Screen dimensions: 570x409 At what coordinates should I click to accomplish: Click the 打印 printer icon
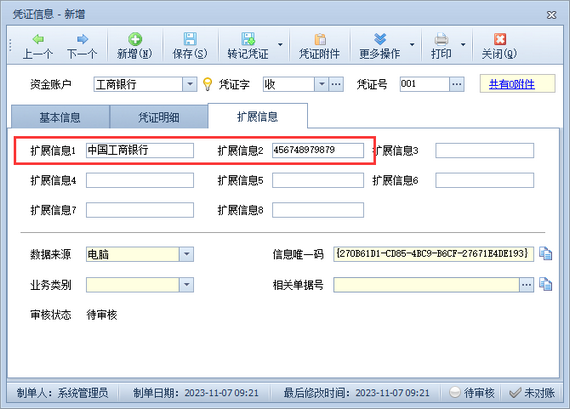(x=441, y=39)
